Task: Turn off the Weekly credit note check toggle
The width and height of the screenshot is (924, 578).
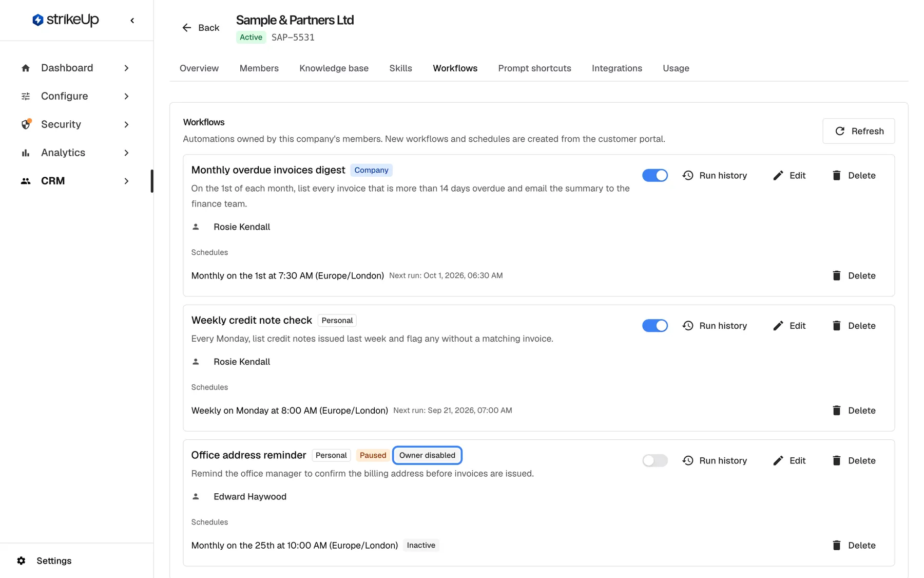Action: (655, 326)
